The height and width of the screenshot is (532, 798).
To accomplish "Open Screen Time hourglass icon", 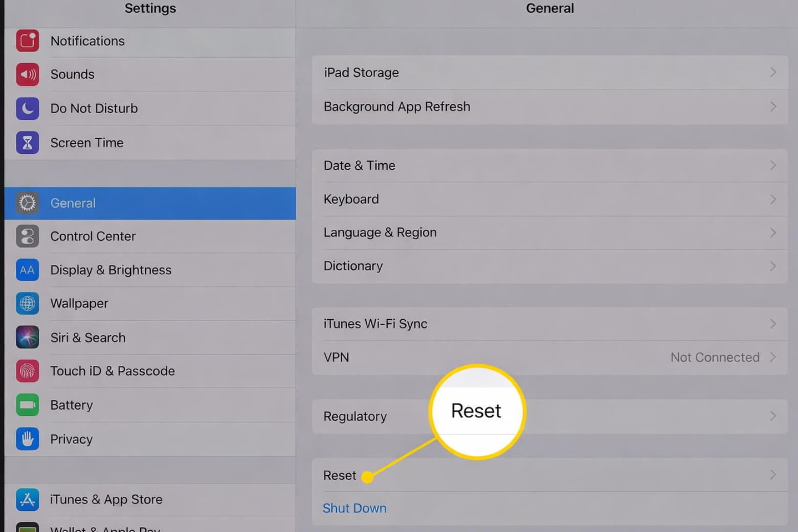I will coord(27,143).
